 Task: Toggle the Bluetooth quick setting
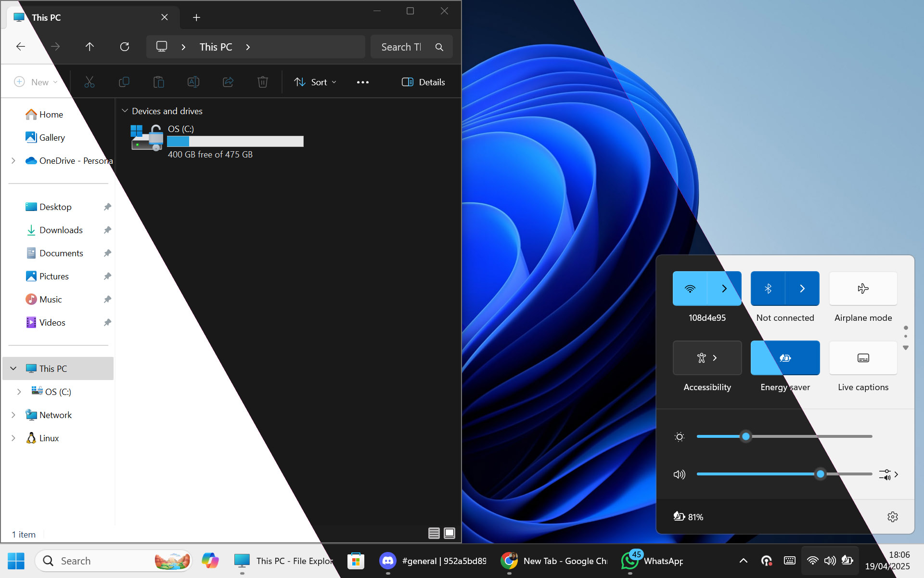768,289
